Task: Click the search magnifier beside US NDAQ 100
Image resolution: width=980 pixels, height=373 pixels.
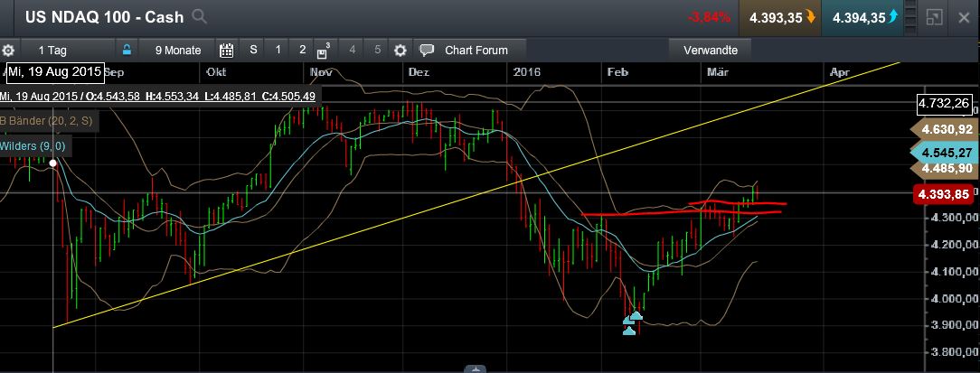Action: pyautogui.click(x=200, y=16)
